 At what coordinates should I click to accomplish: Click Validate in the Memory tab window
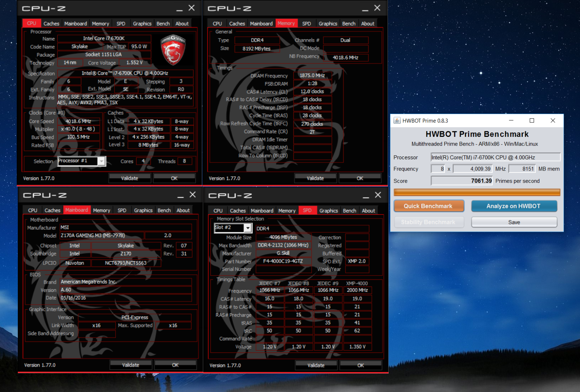315,178
